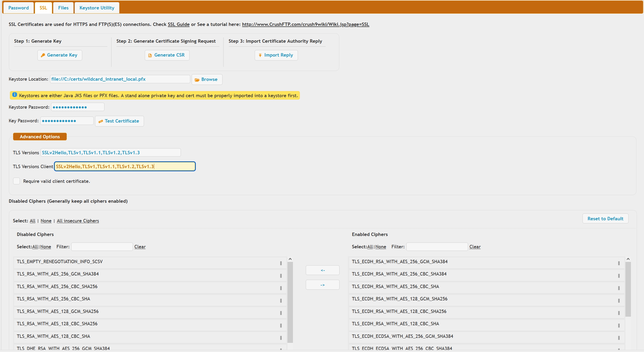Click the Generate CSR button
Viewport: 644px width, 352px height.
pos(167,55)
